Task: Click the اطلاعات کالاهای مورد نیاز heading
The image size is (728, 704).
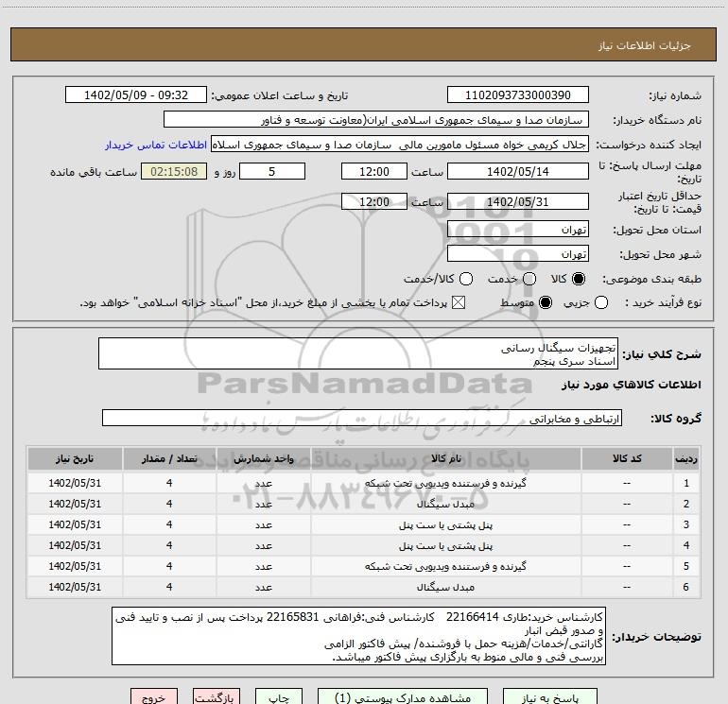Action: point(632,385)
